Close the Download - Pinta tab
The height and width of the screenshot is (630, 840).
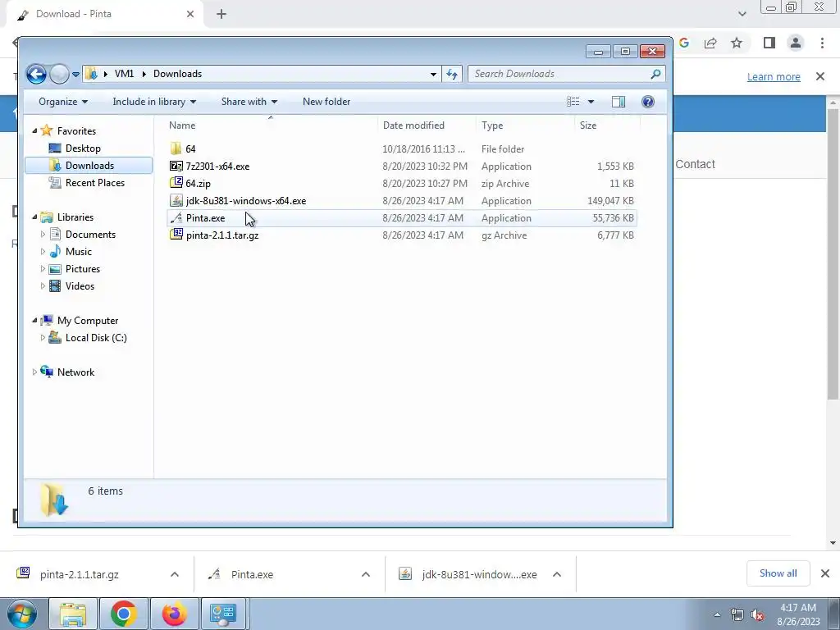coord(190,14)
